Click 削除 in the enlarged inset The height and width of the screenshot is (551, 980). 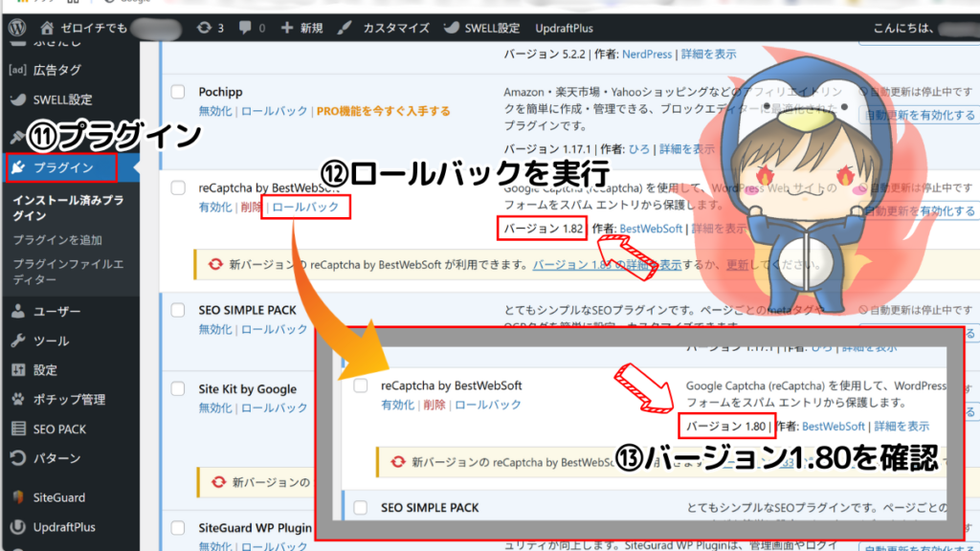pyautogui.click(x=434, y=405)
